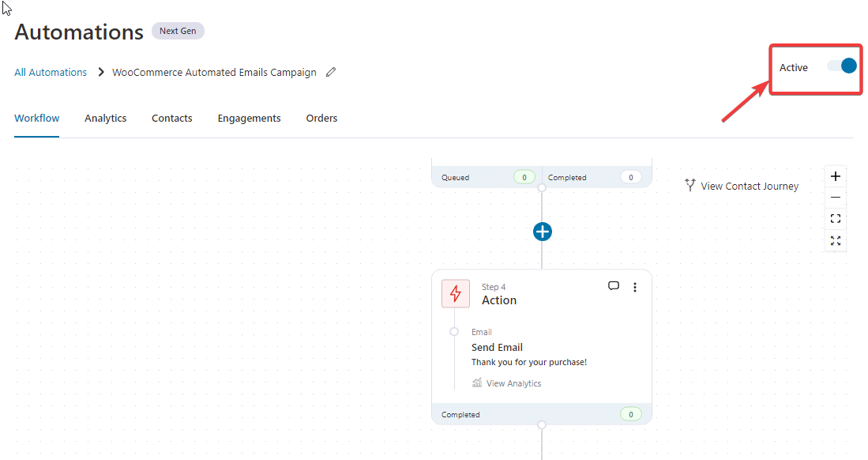Image resolution: width=868 pixels, height=460 pixels.
Task: Click the red lightning Action icon
Action: [456, 293]
